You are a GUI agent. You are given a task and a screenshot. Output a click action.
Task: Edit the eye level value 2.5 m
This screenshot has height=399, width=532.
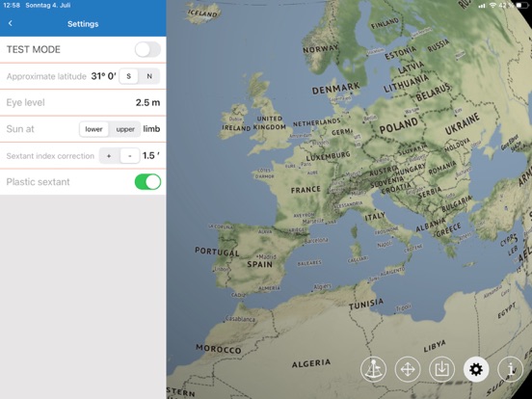[x=147, y=103]
